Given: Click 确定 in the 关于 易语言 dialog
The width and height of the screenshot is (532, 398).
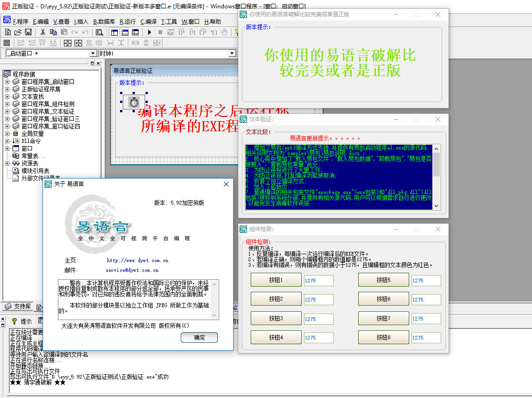Looking at the screenshot, I should click(199, 338).
